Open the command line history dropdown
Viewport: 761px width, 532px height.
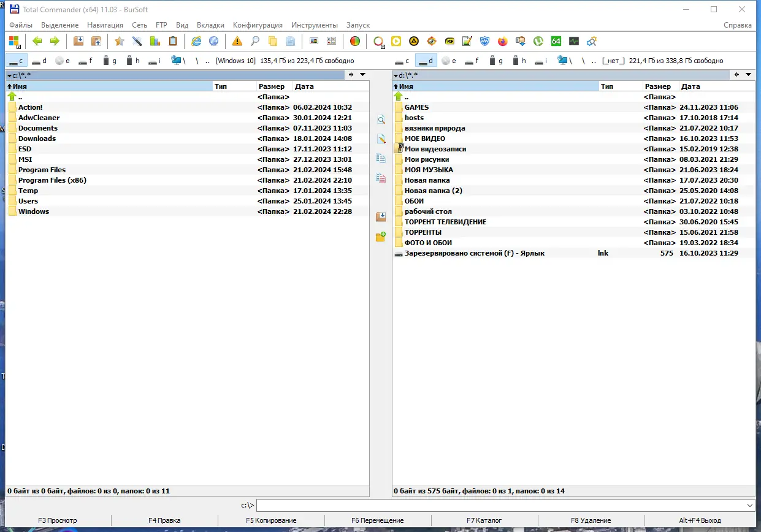pos(749,505)
